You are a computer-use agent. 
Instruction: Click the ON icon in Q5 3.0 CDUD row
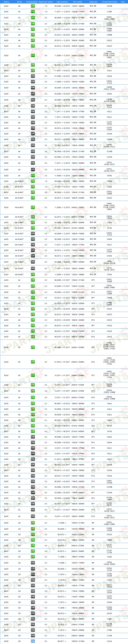point(33,613)
